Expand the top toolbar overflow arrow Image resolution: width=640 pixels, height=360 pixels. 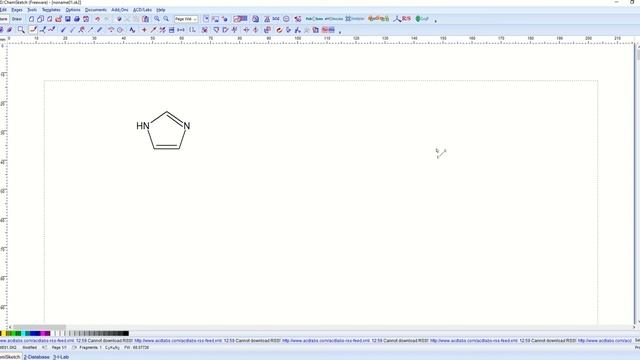click(436, 20)
